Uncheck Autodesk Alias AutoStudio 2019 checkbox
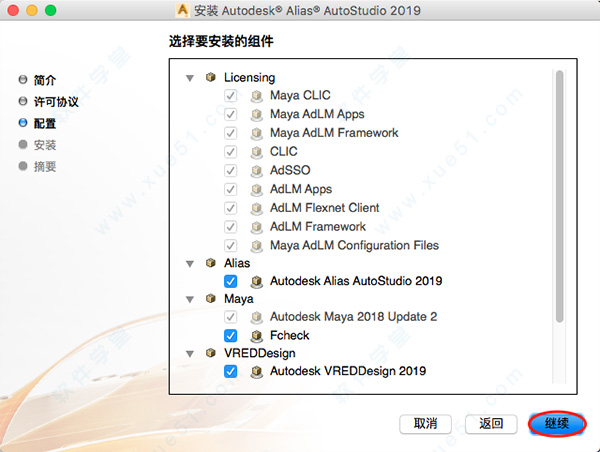The height and width of the screenshot is (452, 600). click(230, 281)
